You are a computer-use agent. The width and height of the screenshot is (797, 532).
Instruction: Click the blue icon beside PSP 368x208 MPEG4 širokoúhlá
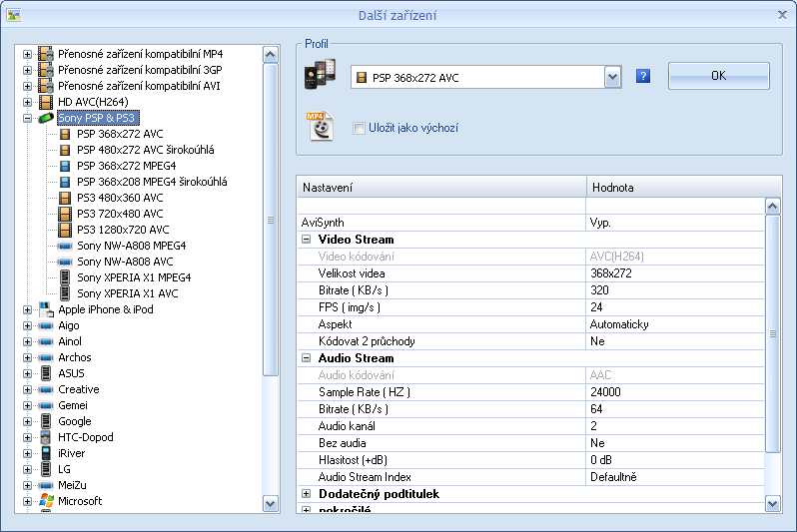[65, 182]
